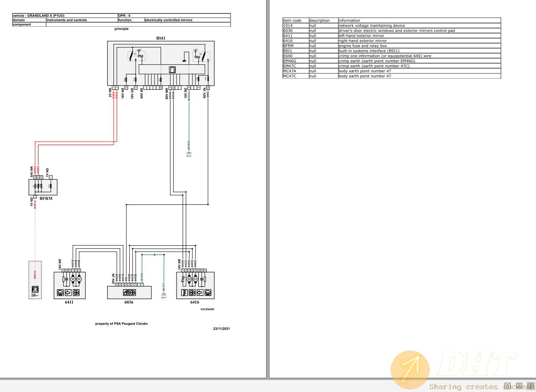Select item code E640 in the table
536x392 pixels.
click(295, 56)
